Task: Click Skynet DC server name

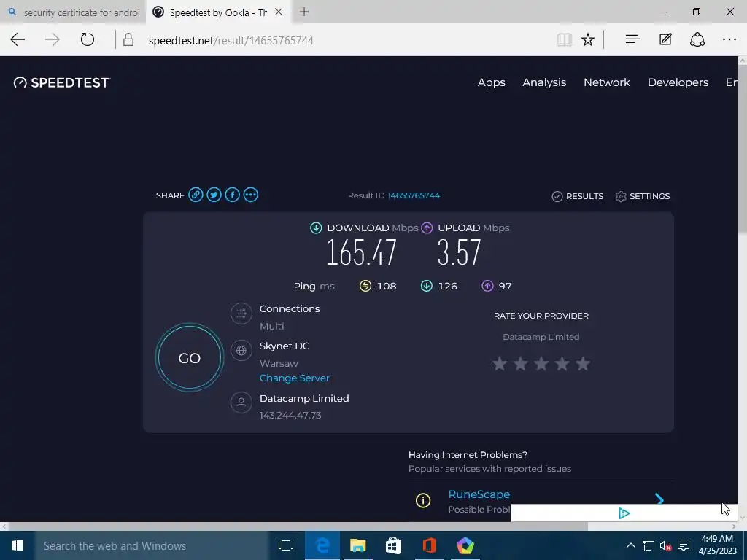Action: (285, 346)
